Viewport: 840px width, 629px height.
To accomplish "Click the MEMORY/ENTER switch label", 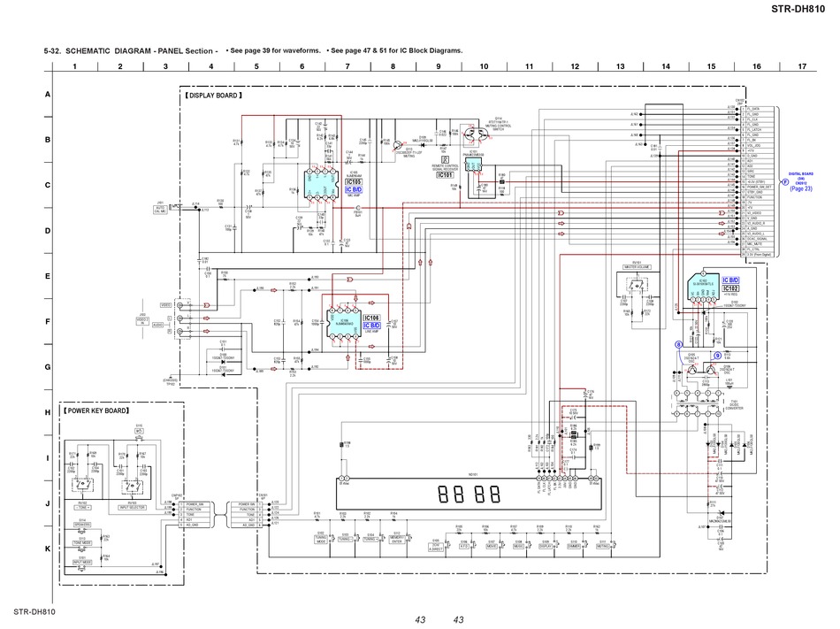I will [x=397, y=540].
